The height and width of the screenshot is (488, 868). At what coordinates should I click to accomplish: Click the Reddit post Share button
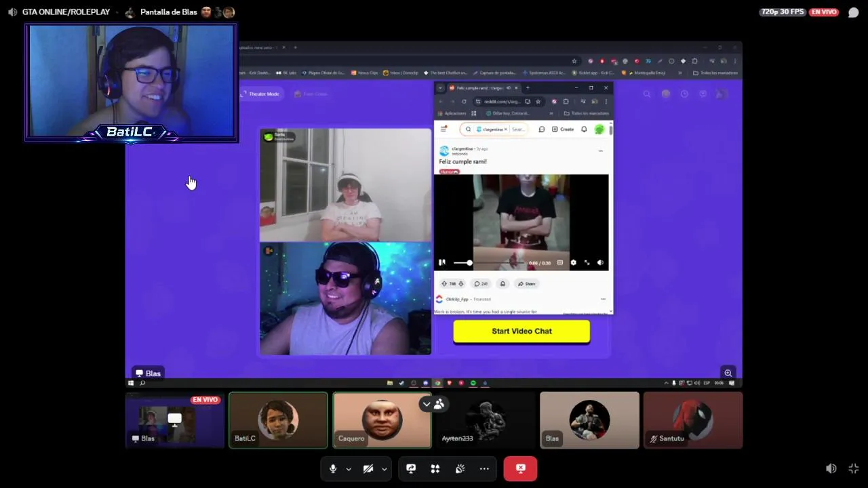[x=526, y=284]
